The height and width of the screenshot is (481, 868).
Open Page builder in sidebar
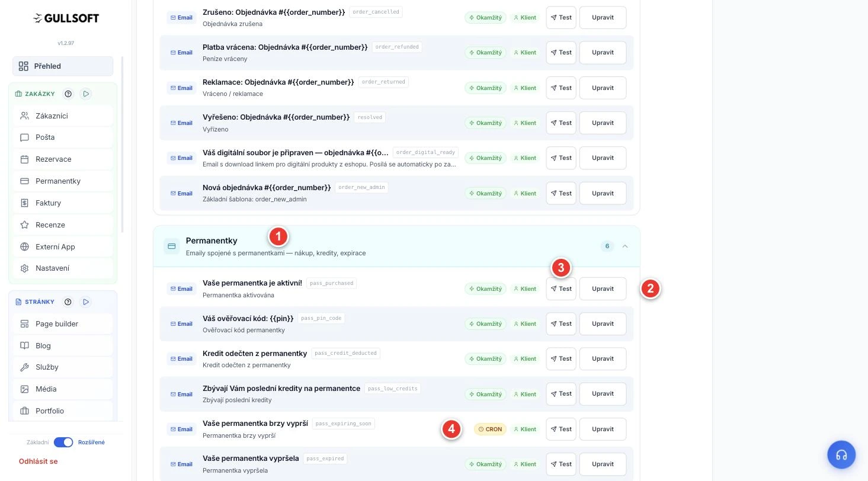[x=63, y=324]
